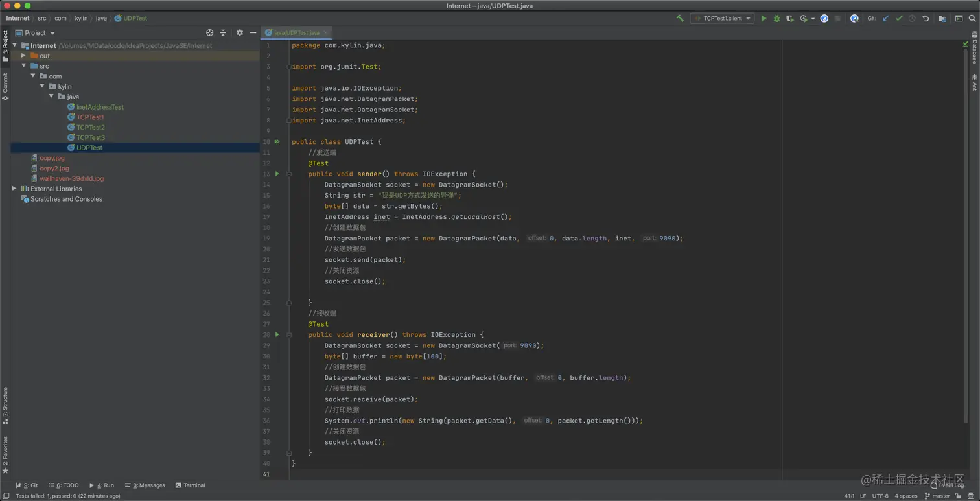Image resolution: width=980 pixels, height=501 pixels.
Task: Click the Git update project arrow
Action: 885,19
